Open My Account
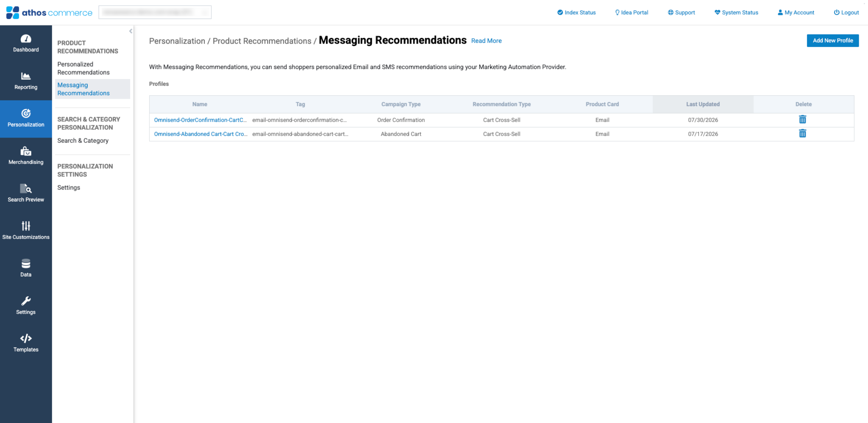The image size is (868, 423). (796, 13)
